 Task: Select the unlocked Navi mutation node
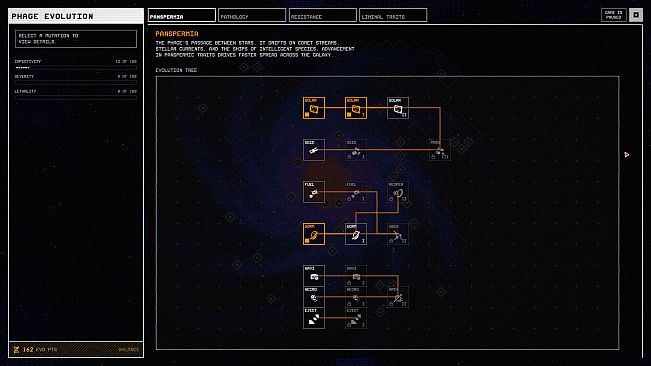314,276
